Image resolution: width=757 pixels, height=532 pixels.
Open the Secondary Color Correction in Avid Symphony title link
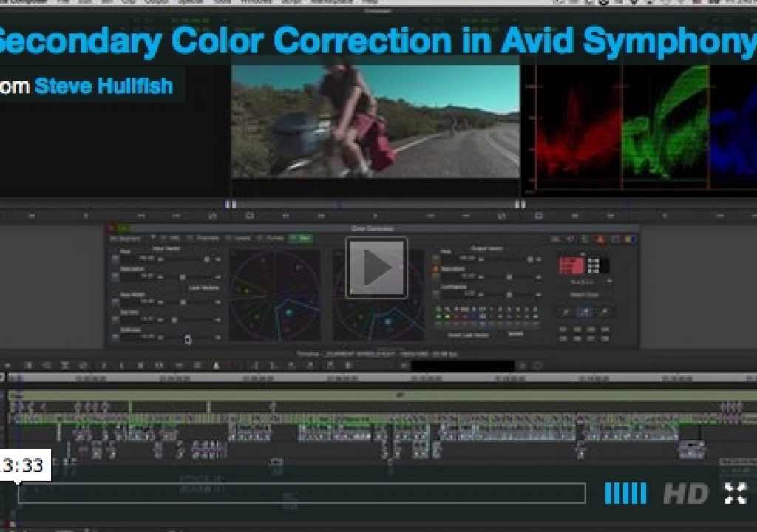pyautogui.click(x=376, y=41)
